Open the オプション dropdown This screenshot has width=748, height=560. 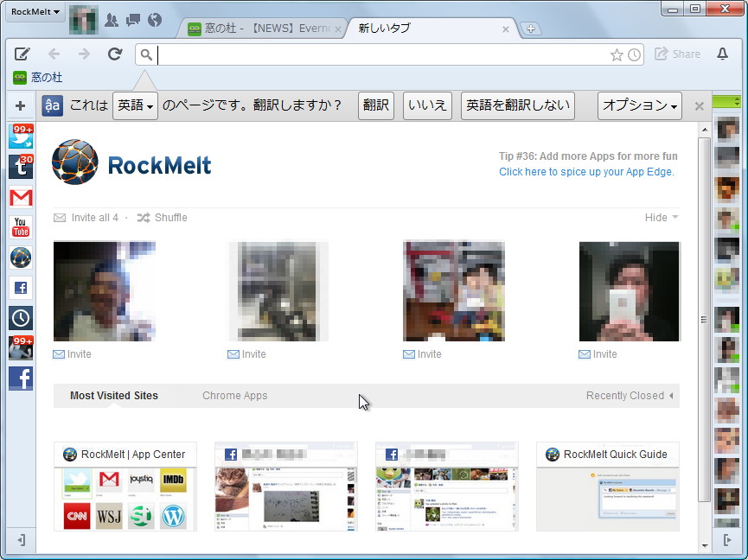[x=640, y=105]
